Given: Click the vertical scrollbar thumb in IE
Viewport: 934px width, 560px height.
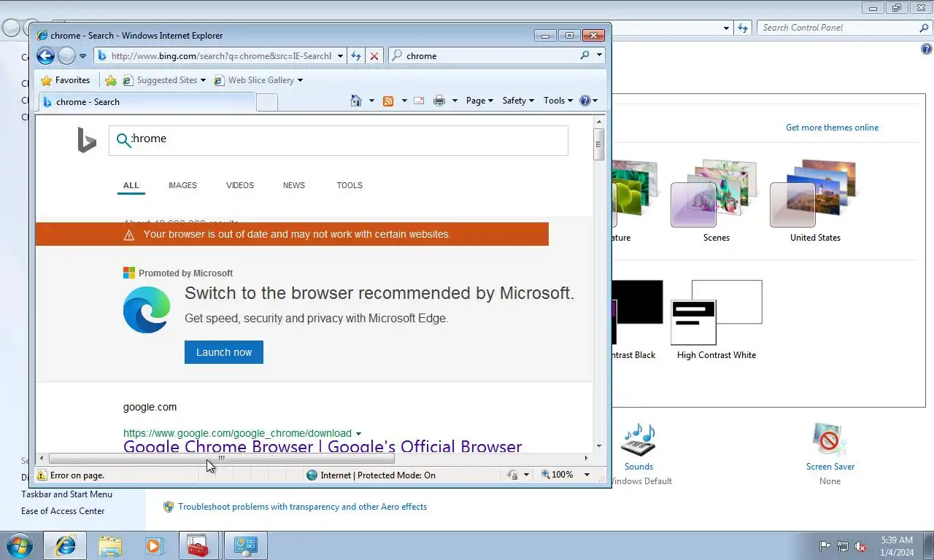Looking at the screenshot, I should coord(599,144).
